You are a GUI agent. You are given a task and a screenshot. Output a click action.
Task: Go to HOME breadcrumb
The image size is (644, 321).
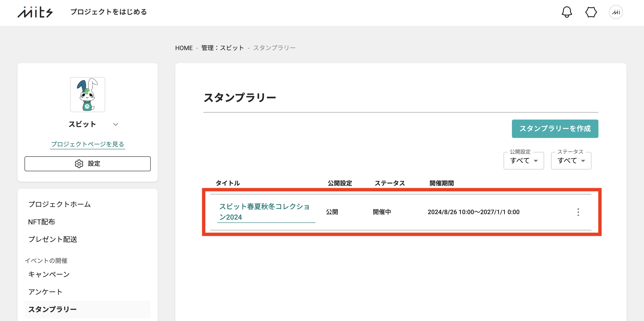(x=184, y=48)
